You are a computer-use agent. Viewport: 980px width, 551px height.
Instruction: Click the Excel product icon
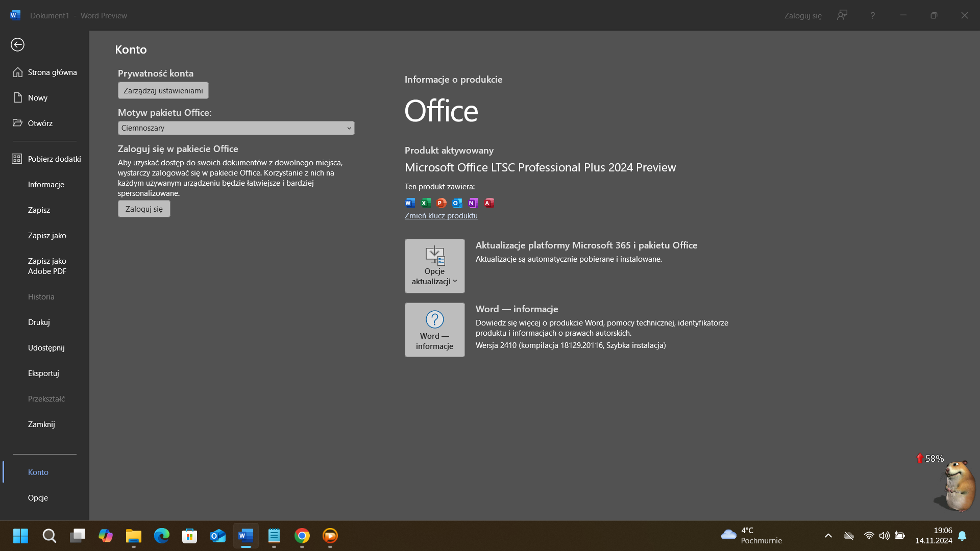426,203
